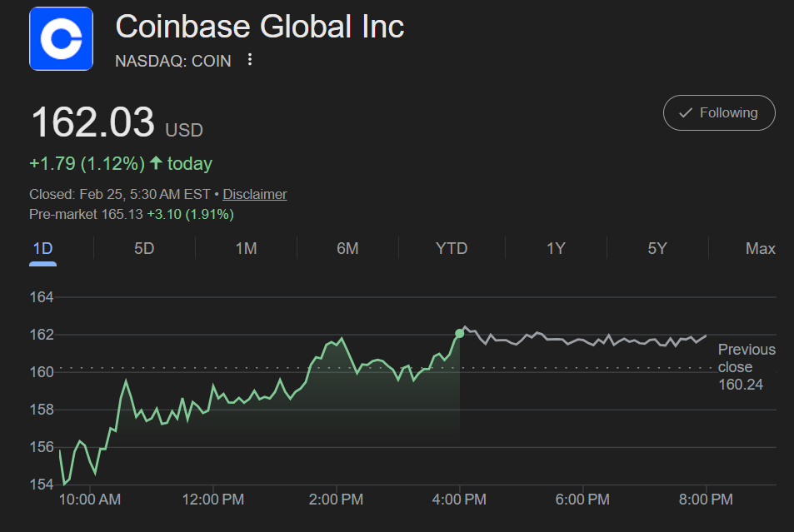Open the three-dot options menu
The width and height of the screenshot is (794, 532).
[x=248, y=60]
